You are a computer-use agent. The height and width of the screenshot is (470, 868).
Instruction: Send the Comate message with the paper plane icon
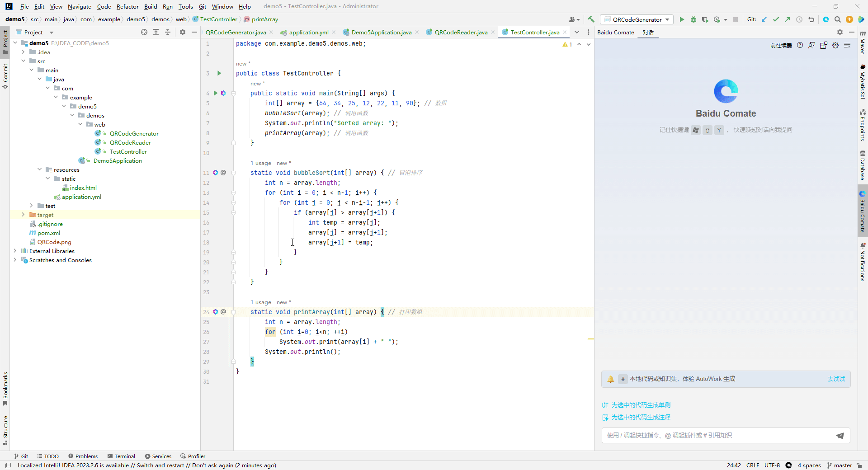coord(840,436)
